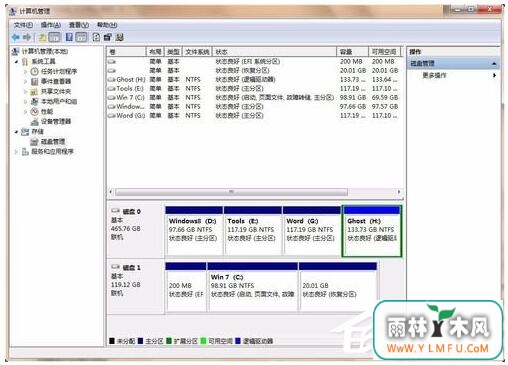Open the 查看(V) menu

(x=79, y=25)
